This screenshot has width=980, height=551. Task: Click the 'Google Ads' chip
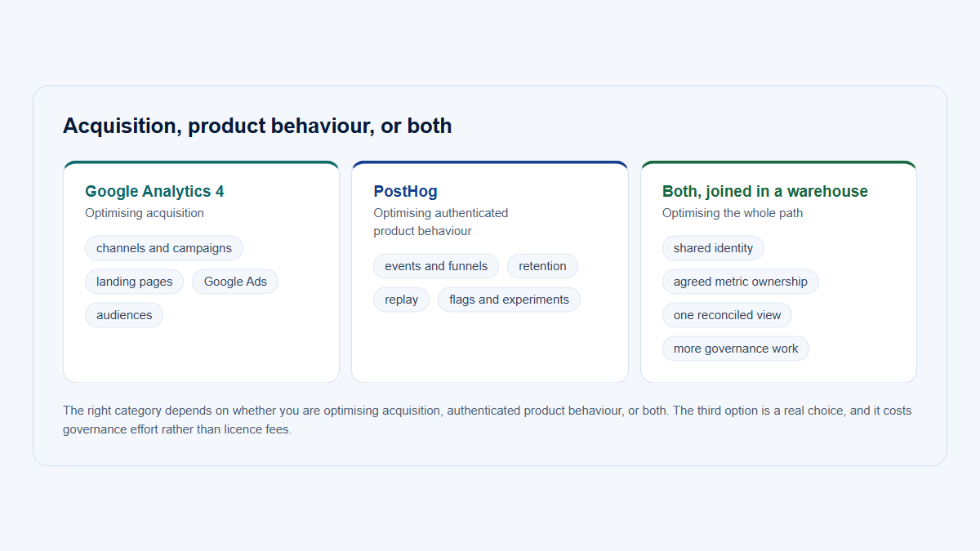[235, 282]
